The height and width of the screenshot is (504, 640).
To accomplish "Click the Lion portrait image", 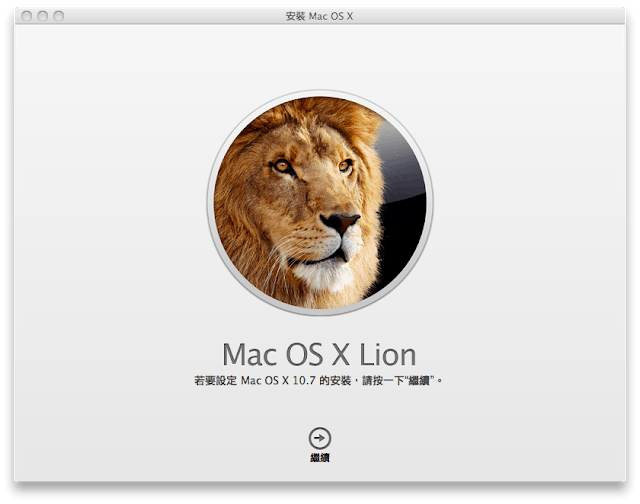I will 320,203.
